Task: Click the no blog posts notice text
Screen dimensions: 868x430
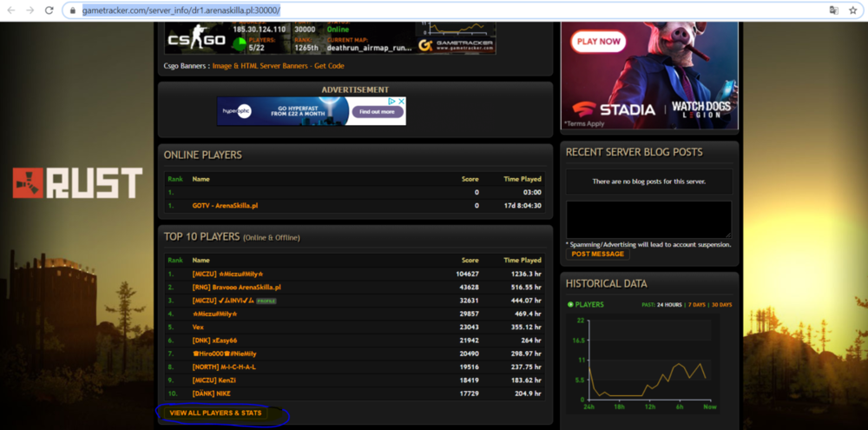Action: tap(648, 182)
